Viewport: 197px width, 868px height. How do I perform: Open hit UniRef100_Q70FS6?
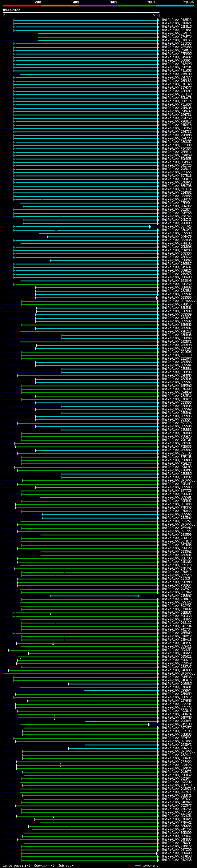(177, 40)
